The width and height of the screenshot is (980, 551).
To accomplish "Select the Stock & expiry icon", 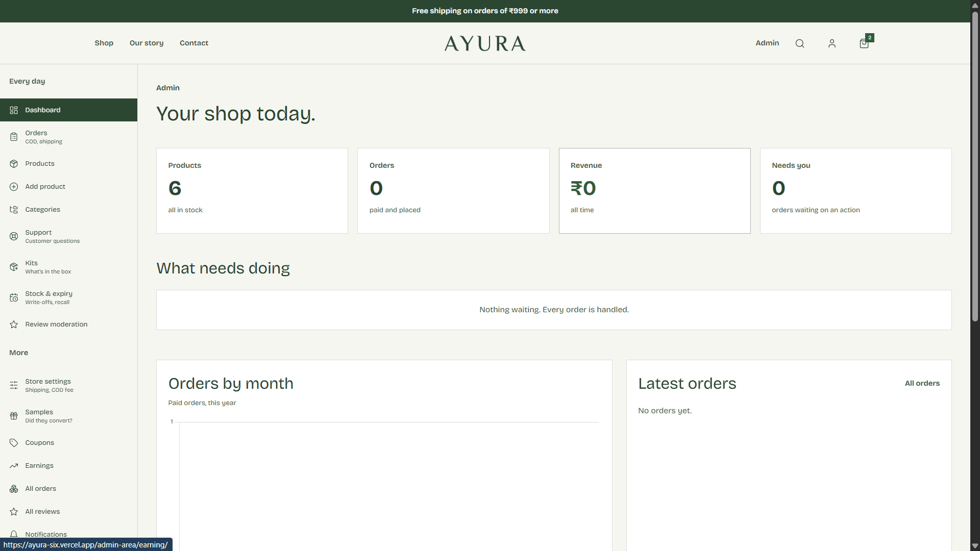I will (14, 297).
